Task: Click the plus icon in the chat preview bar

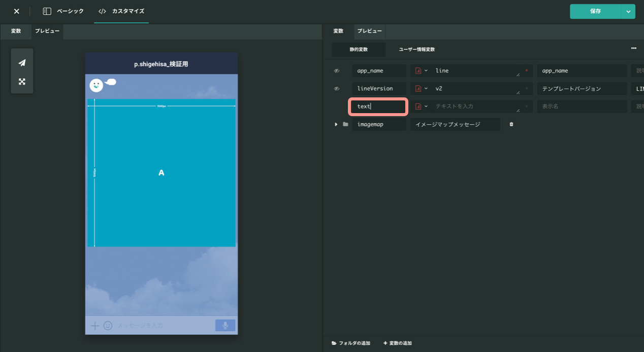Action: click(94, 326)
